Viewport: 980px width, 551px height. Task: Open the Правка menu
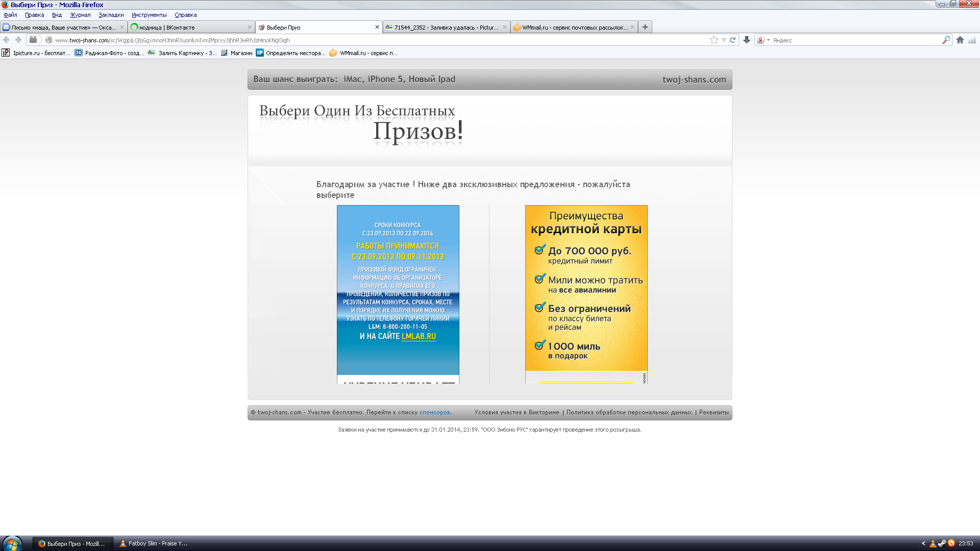(x=34, y=15)
